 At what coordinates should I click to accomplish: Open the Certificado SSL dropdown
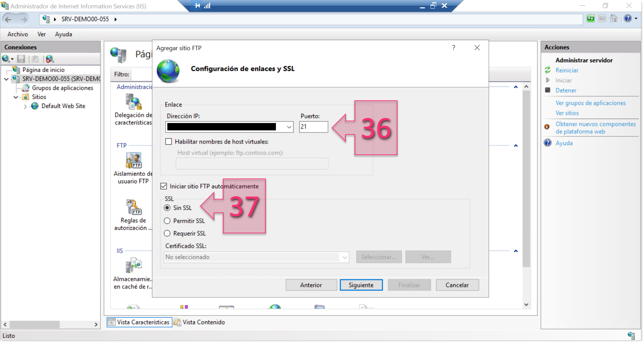[x=345, y=257]
